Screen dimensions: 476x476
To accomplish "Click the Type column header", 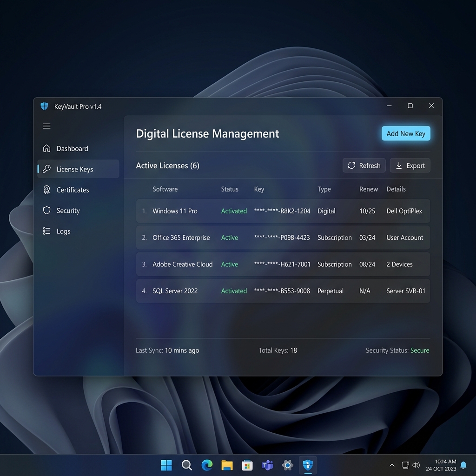I will coord(324,189).
